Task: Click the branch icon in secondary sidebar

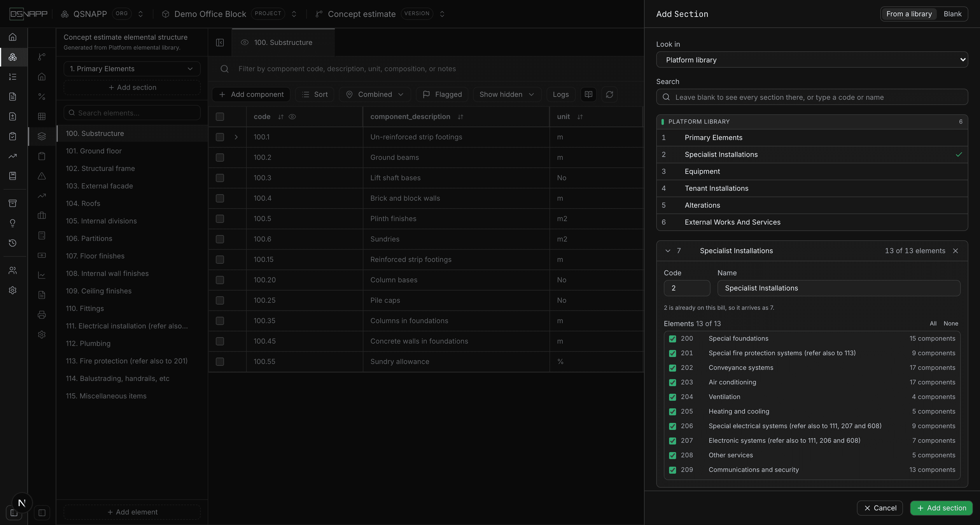Action: [42, 57]
